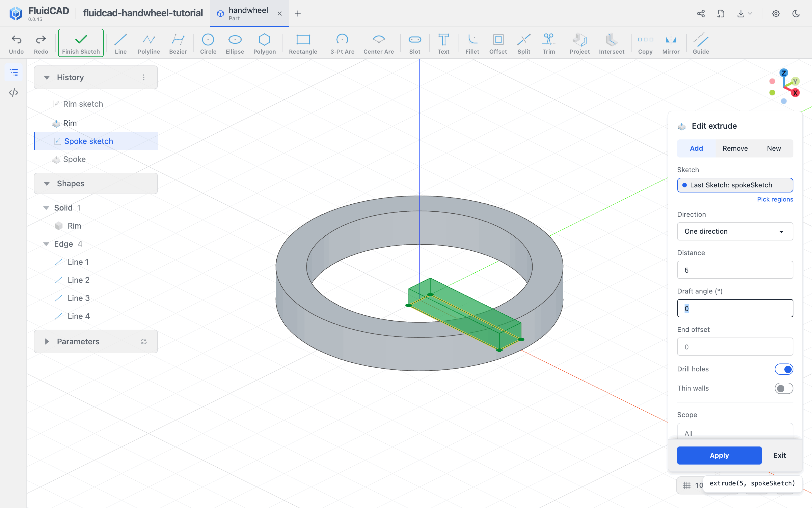Pick the Circle tool
Viewport: 812px width, 508px height.
[x=208, y=43]
